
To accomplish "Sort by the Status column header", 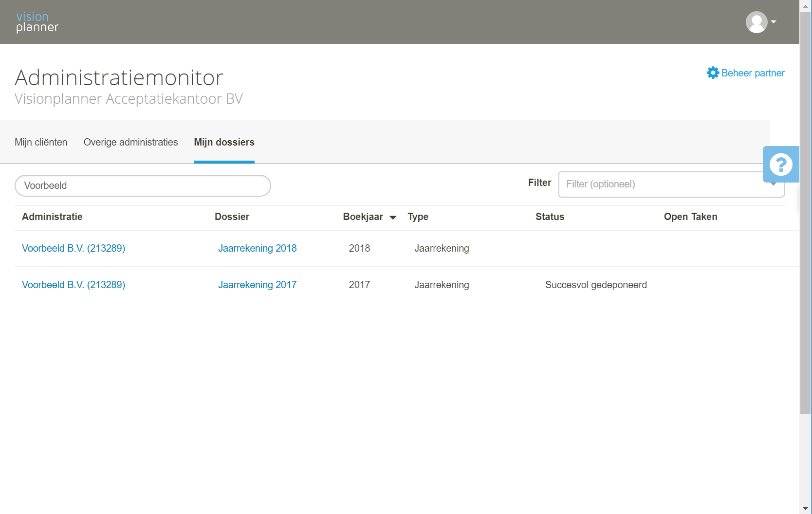I will coord(550,217).
